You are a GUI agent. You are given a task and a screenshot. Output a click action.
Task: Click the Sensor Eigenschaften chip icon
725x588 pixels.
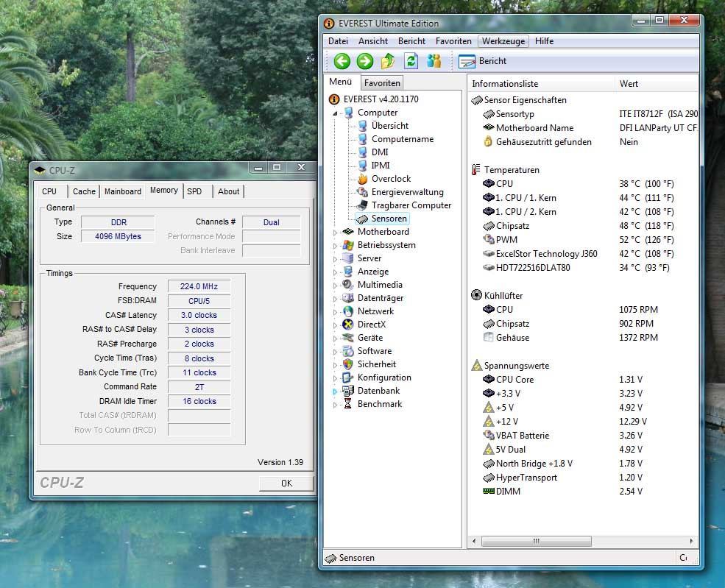477,100
